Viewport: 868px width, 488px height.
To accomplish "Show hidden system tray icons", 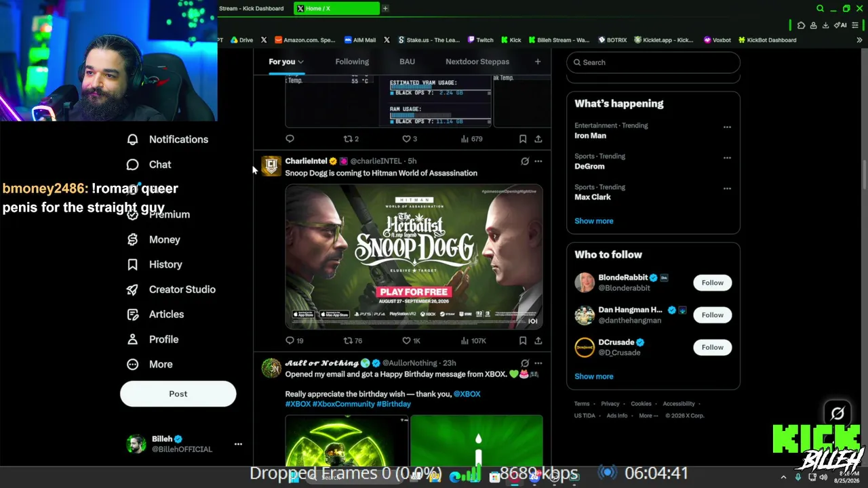I will [x=783, y=477].
